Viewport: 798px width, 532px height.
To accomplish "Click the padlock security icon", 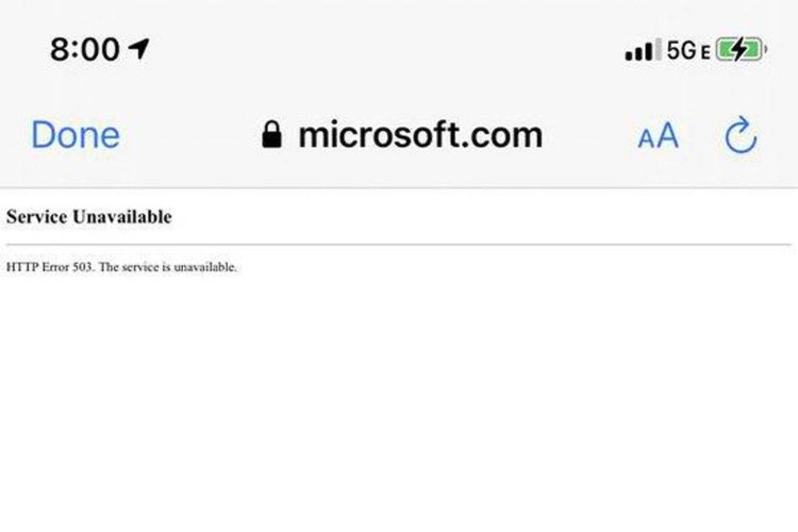I will click(272, 135).
